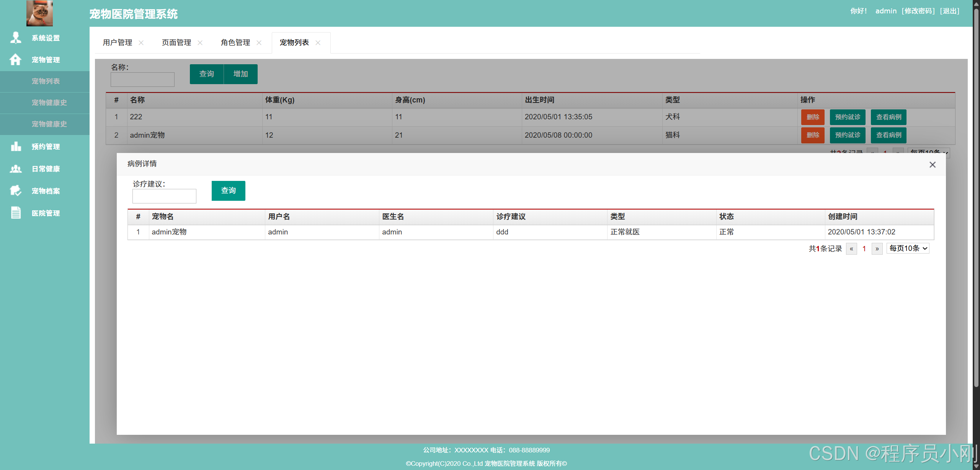Screen dimensions: 980x470
Task: Click the pet management house icon
Action: pos(16,60)
